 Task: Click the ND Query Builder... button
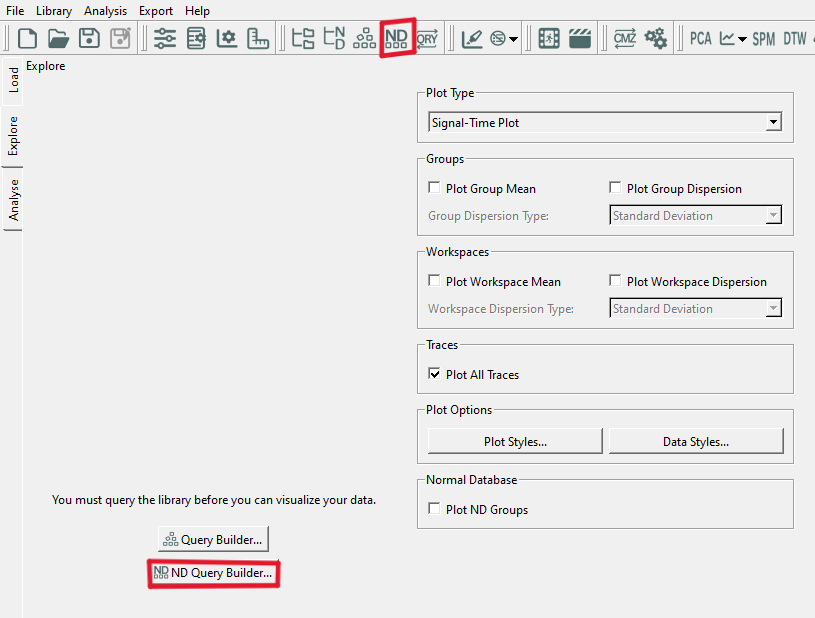pos(213,574)
